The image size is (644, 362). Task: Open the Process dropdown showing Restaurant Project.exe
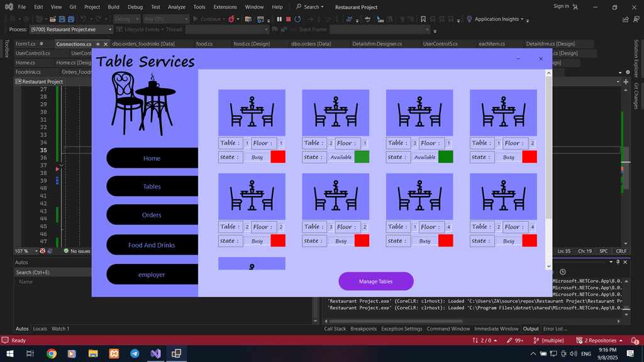[x=70, y=30]
